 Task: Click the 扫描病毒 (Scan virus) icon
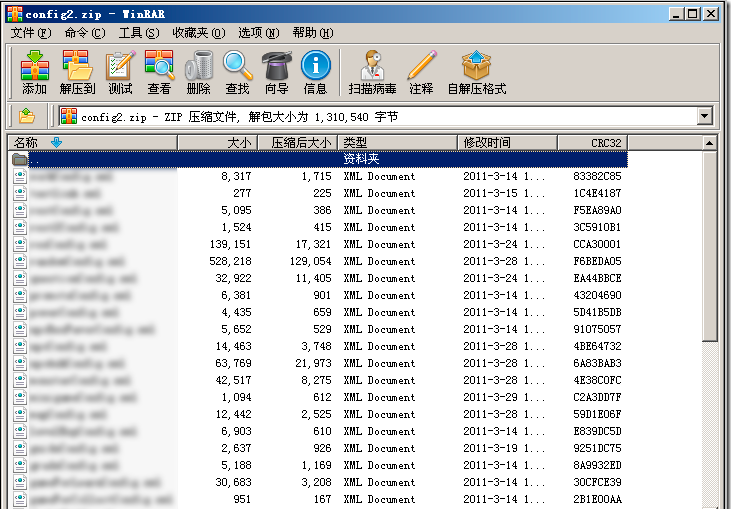click(x=372, y=66)
